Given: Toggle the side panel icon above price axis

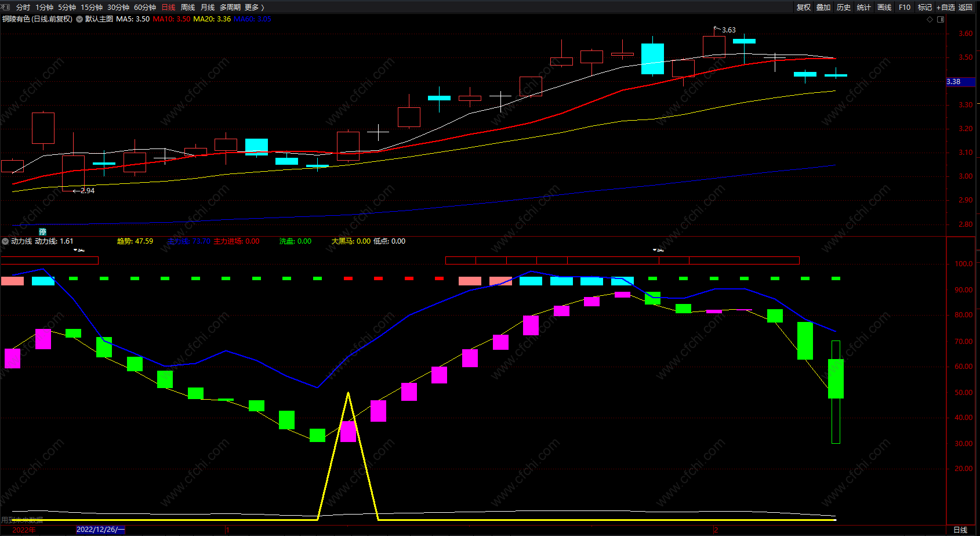Looking at the screenshot, I should pos(941,19).
